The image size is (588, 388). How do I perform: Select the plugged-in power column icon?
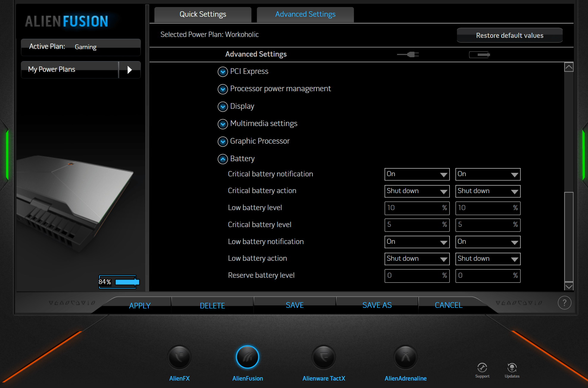[408, 55]
